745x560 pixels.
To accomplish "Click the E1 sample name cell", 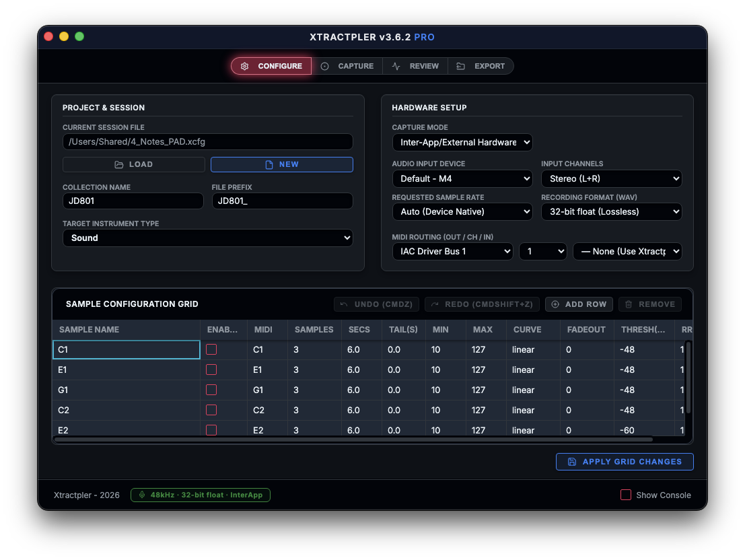I will (127, 370).
